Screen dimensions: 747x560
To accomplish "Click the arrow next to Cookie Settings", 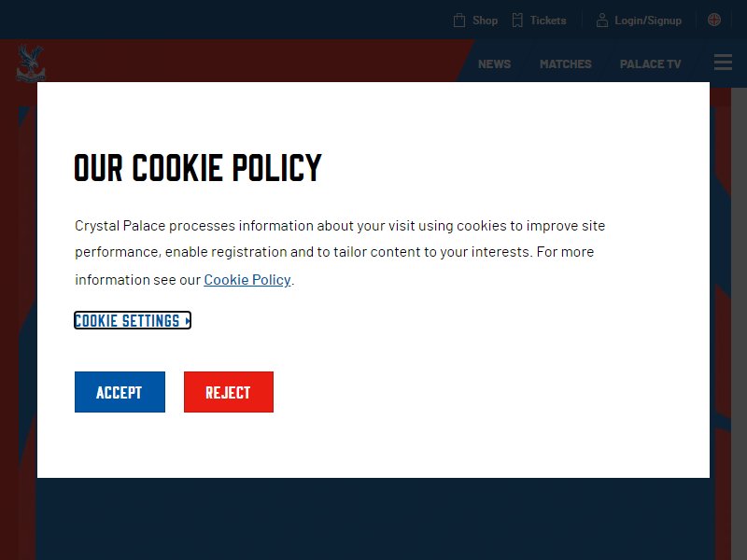I will click(188, 321).
